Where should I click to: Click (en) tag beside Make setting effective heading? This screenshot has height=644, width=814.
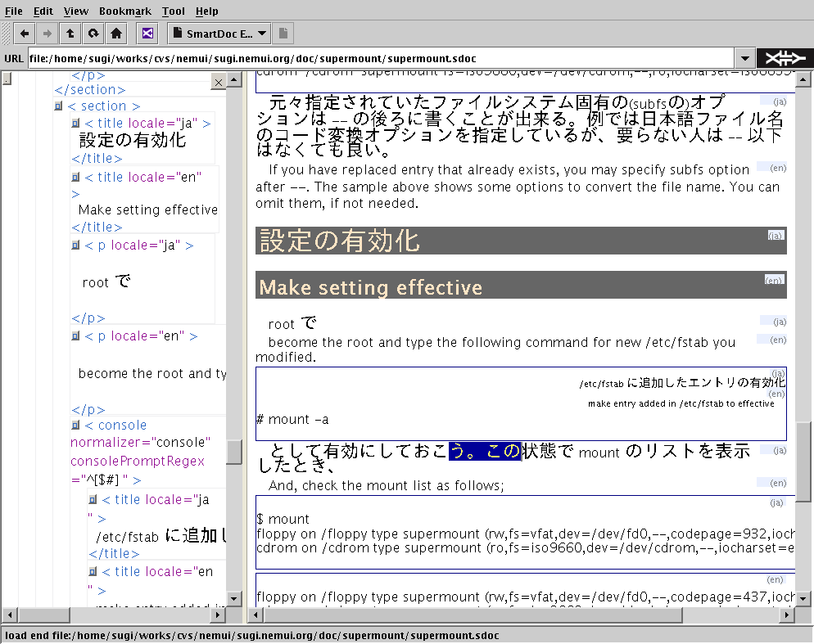773,280
